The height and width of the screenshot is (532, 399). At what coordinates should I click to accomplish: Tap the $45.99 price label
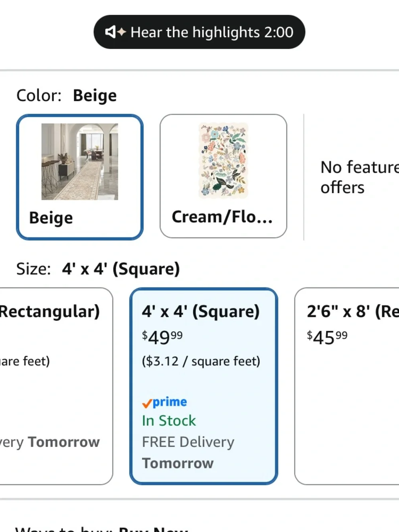tap(327, 337)
